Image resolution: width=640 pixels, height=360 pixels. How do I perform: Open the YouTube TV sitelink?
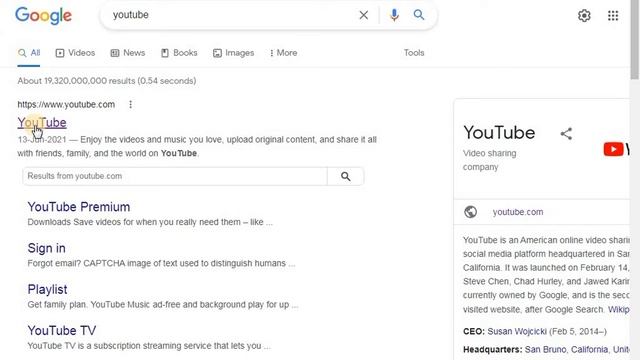point(62,331)
